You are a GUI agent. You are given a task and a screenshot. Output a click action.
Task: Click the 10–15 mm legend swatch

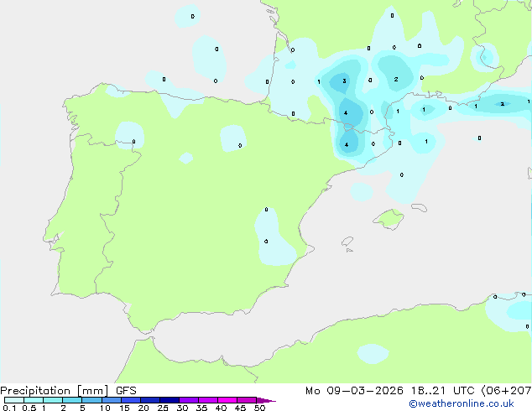tap(111, 400)
